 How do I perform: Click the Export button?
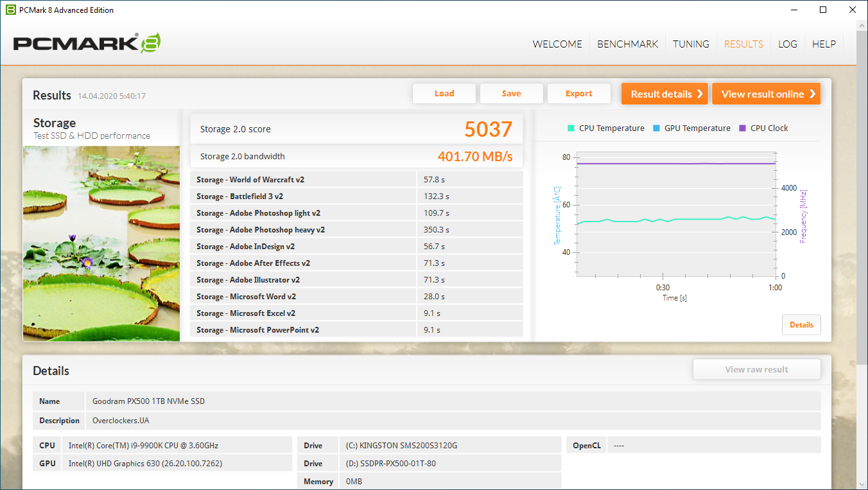click(579, 94)
